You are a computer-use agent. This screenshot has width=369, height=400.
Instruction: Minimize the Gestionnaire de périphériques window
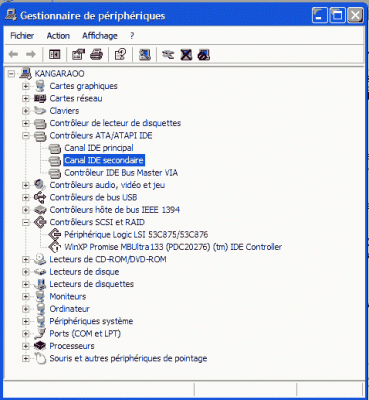[x=320, y=15]
